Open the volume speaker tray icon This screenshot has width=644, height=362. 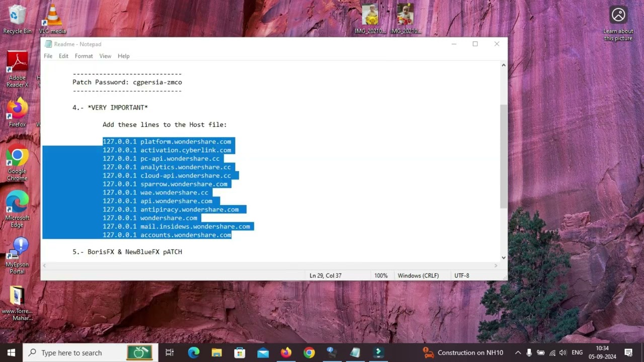[564, 352]
